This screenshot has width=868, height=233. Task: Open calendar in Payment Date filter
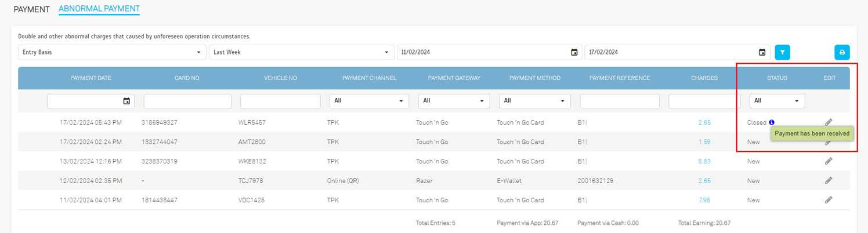pos(126,101)
